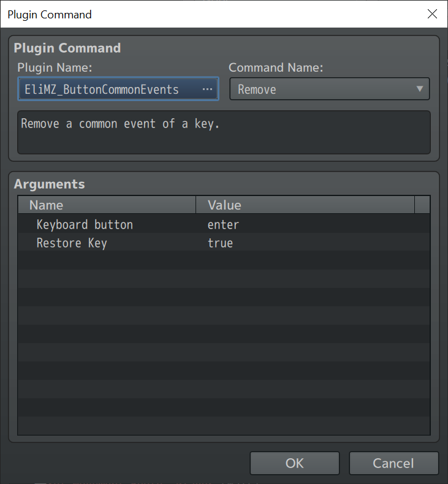Click the Cancel button

click(393, 463)
